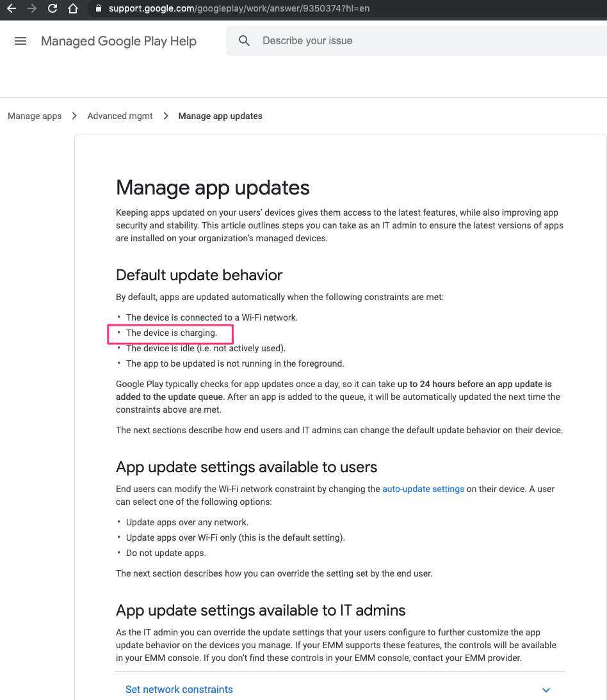The width and height of the screenshot is (607, 700).
Task: Open the hamburger main menu
Action: click(20, 41)
